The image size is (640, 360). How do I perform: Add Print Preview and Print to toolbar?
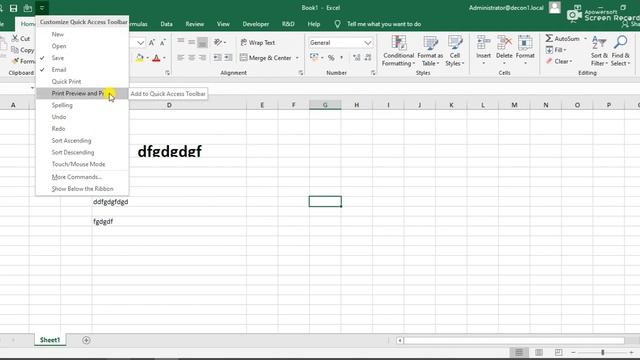pyautogui.click(x=82, y=93)
